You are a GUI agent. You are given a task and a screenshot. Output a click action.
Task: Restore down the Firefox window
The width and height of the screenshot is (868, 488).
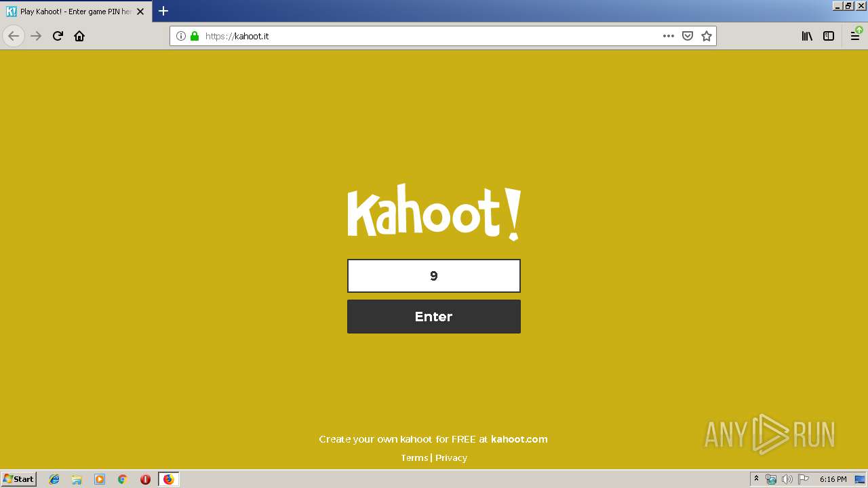pos(848,5)
